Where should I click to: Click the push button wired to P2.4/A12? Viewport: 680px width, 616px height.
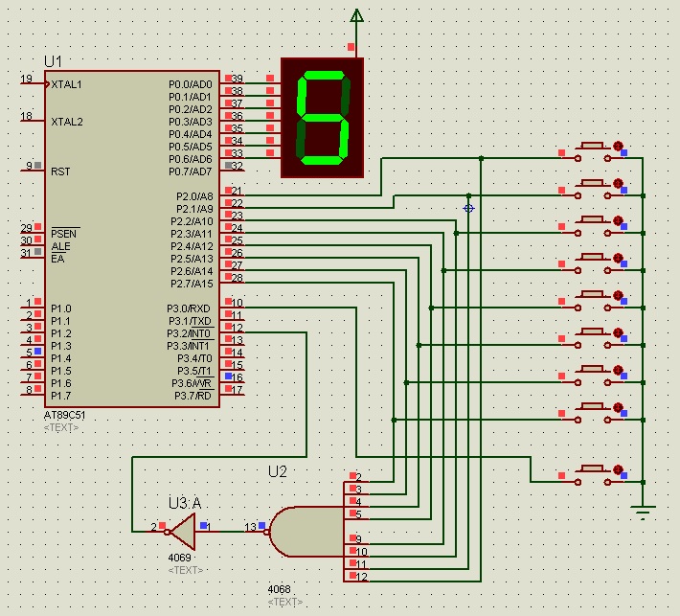pos(593,301)
